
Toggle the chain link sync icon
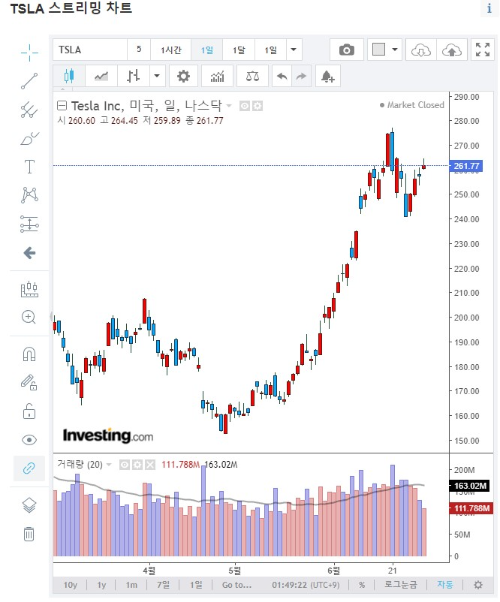pos(29,468)
